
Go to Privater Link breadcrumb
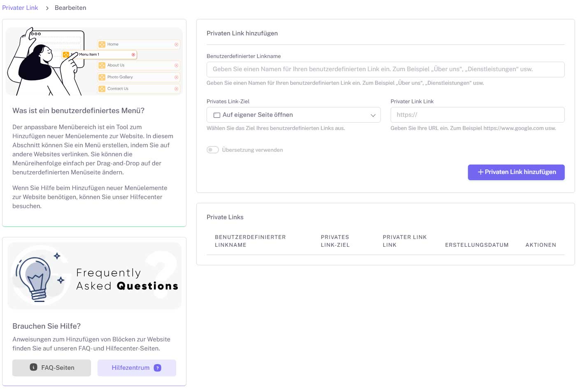(20, 8)
